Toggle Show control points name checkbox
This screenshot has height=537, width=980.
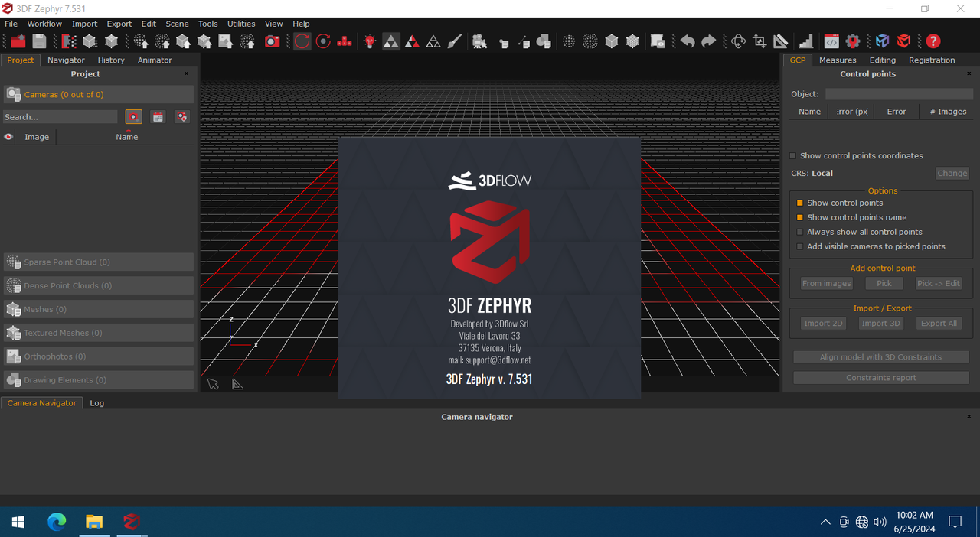[x=800, y=217]
